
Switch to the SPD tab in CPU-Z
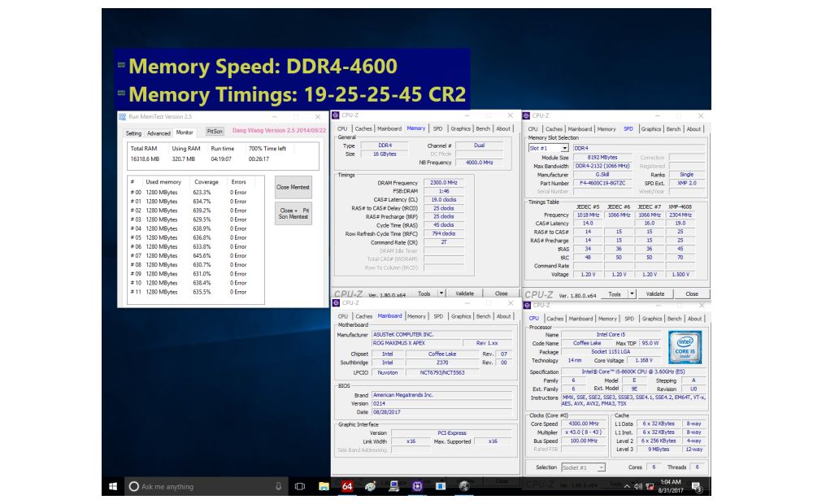[x=437, y=128]
